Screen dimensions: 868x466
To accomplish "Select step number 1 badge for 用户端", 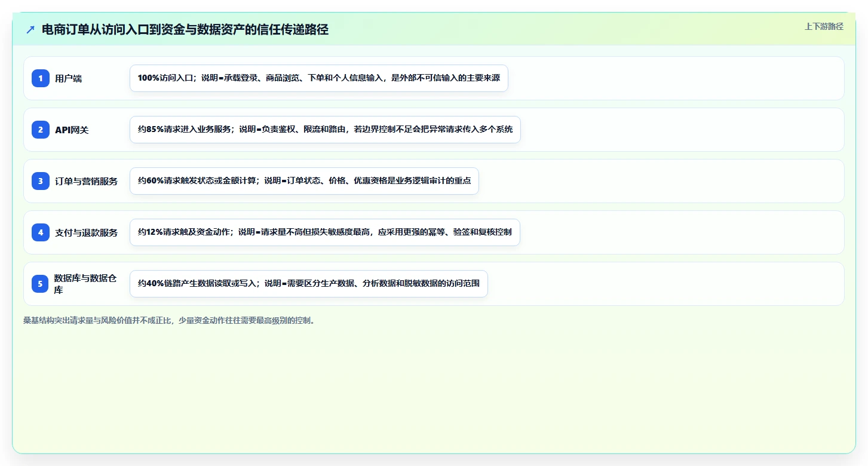I will (41, 78).
